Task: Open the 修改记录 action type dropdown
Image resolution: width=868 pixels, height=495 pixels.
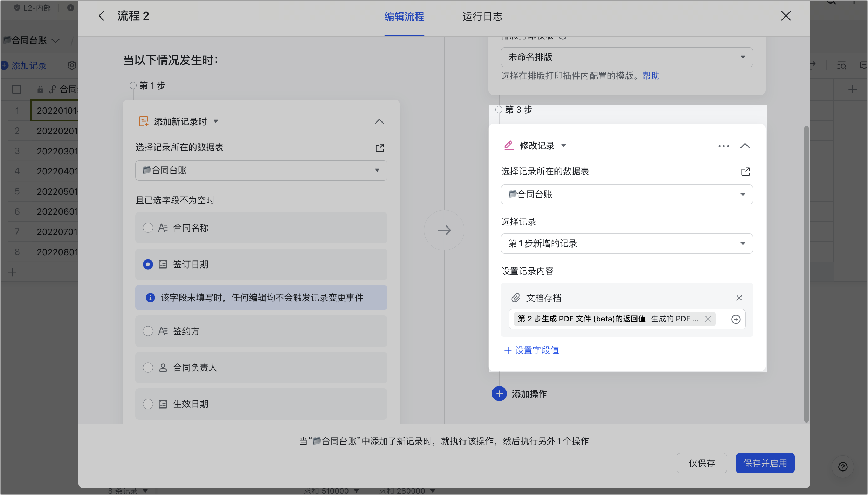Action: click(563, 145)
